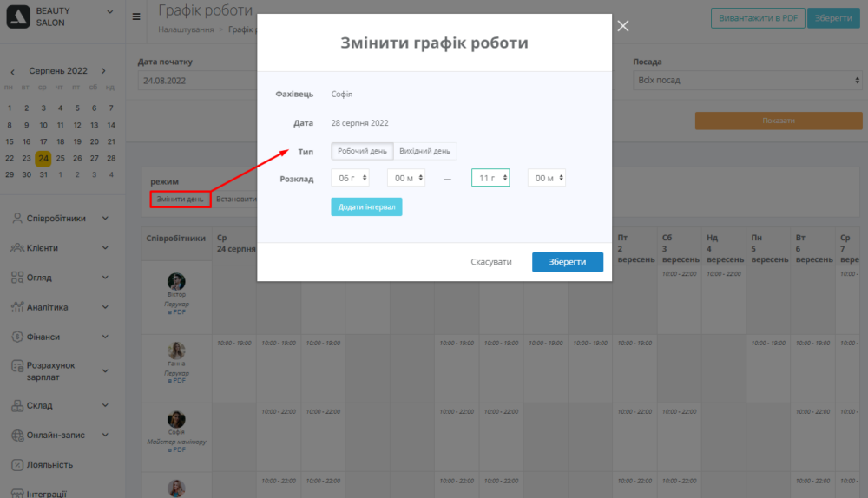
Task: Click the Beauty Salon logo icon
Action: (x=18, y=16)
